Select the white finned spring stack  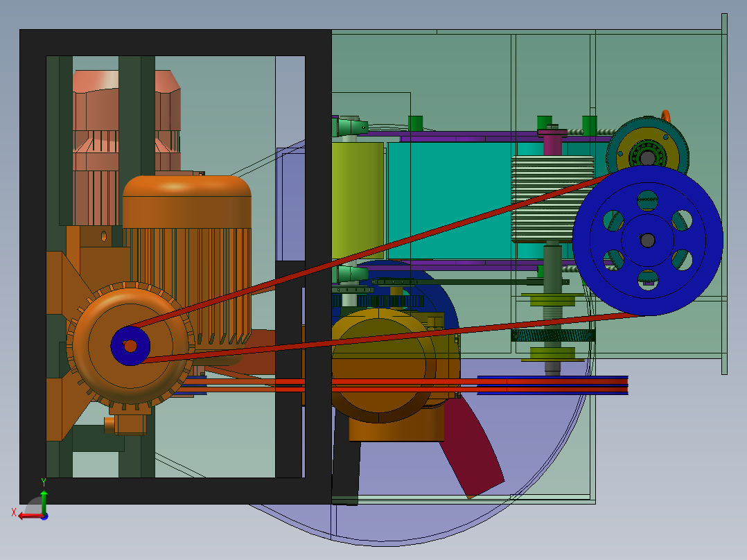pos(552,199)
